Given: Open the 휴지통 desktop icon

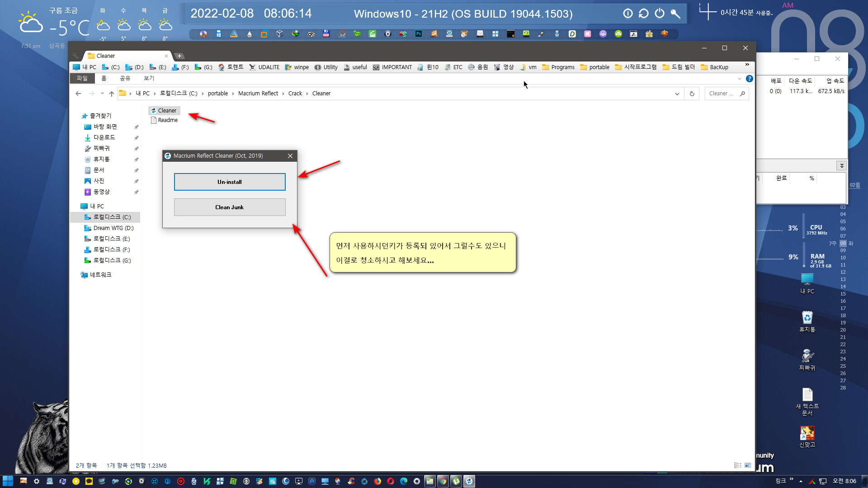Looking at the screenshot, I should click(807, 321).
